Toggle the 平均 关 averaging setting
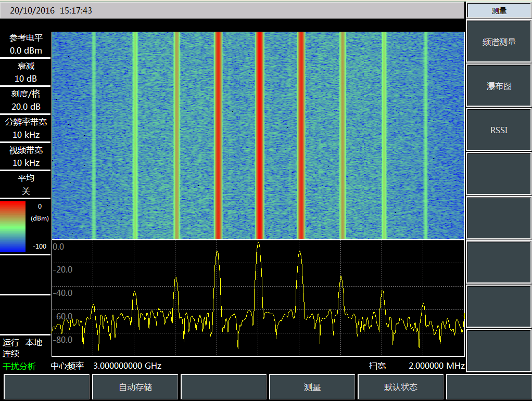 tap(26, 185)
